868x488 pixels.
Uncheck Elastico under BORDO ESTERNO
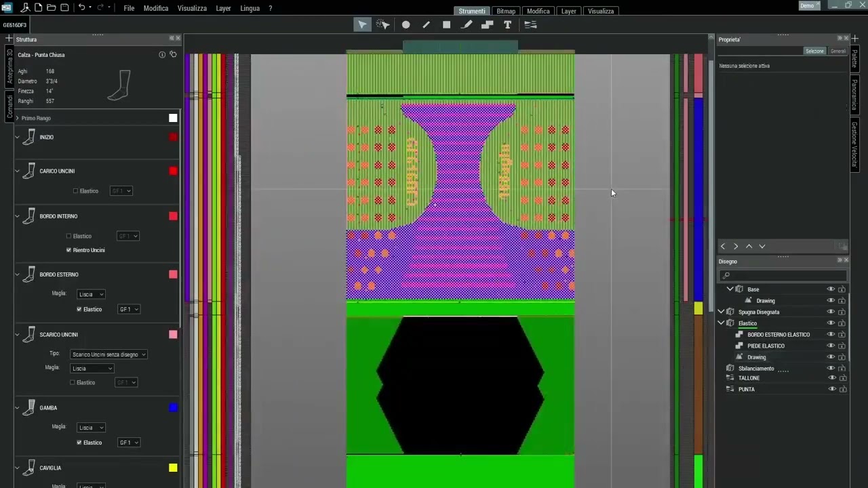[x=79, y=309]
